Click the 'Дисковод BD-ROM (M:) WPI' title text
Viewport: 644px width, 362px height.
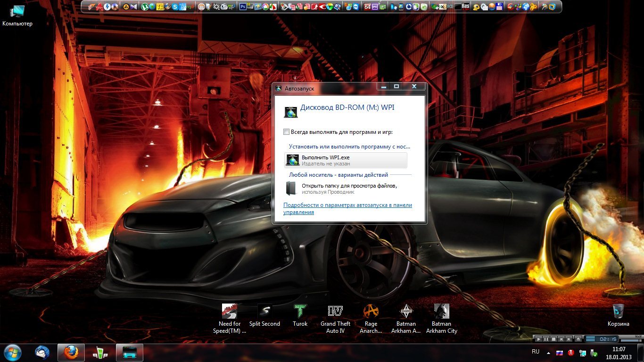click(347, 107)
